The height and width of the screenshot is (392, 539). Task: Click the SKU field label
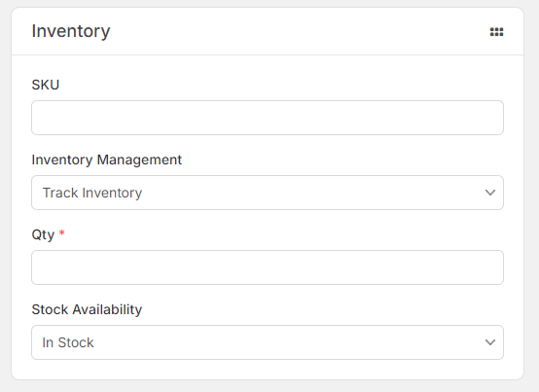46,85
